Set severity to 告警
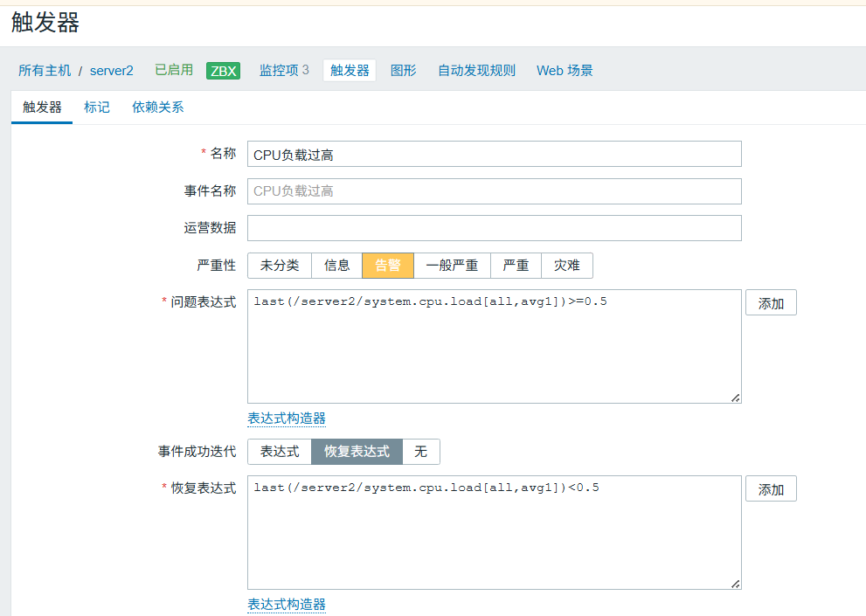This screenshot has width=866, height=616. (x=388, y=266)
